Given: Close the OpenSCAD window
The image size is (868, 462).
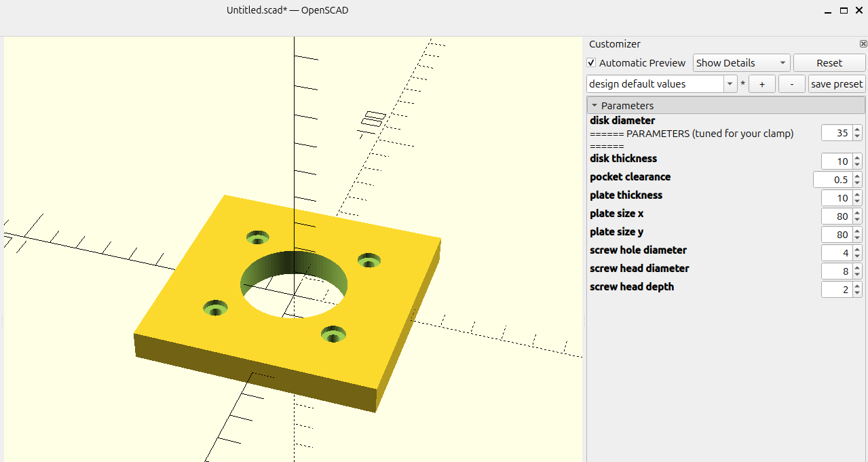Looking at the screenshot, I should [858, 11].
